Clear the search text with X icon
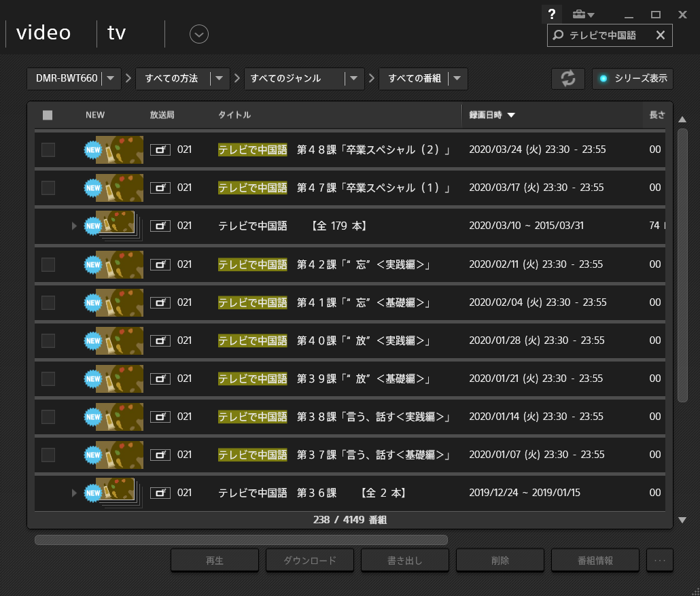Image resolution: width=700 pixels, height=596 pixels. coord(660,35)
